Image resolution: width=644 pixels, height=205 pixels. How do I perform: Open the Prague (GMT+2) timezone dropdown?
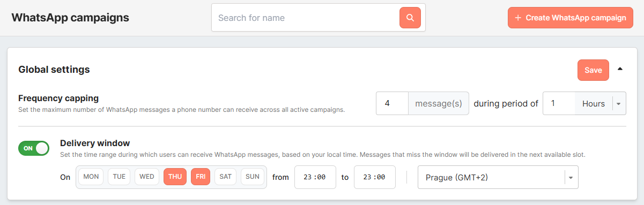click(x=498, y=177)
